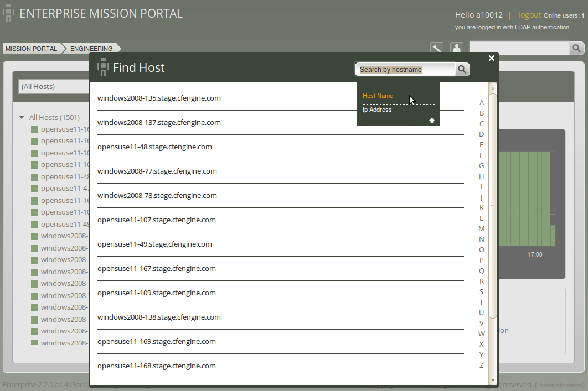
Task: Click the top-right global search magnifier
Action: [576, 48]
